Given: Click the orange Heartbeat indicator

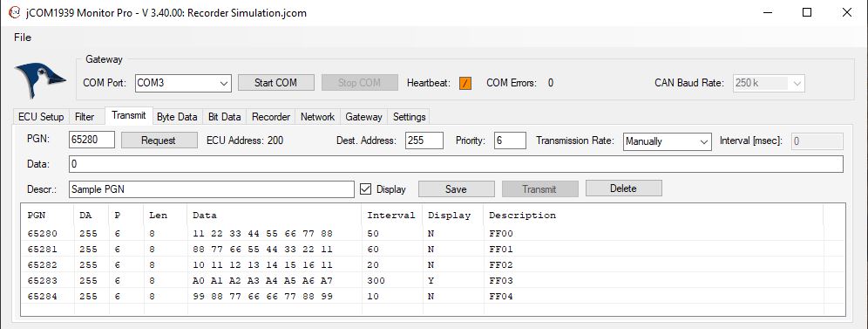Looking at the screenshot, I should tap(465, 83).
